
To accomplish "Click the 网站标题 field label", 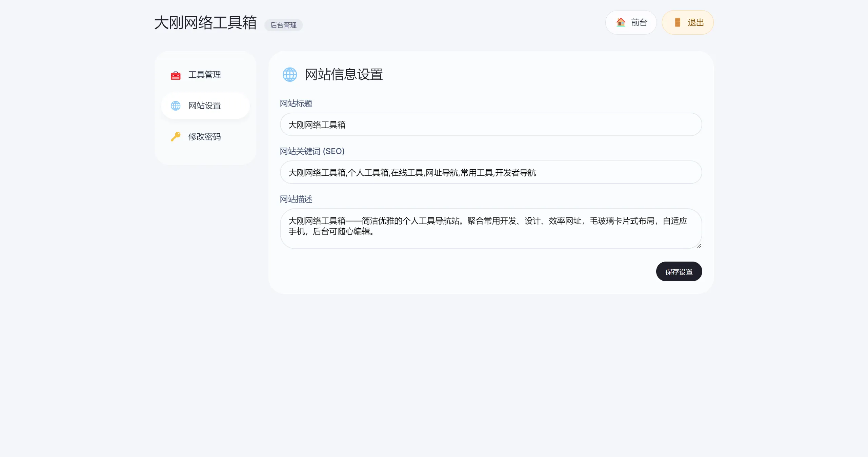I will point(296,103).
